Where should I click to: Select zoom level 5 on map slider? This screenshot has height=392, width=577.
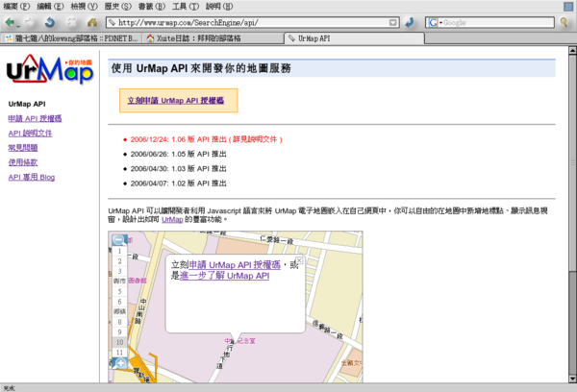(x=119, y=292)
